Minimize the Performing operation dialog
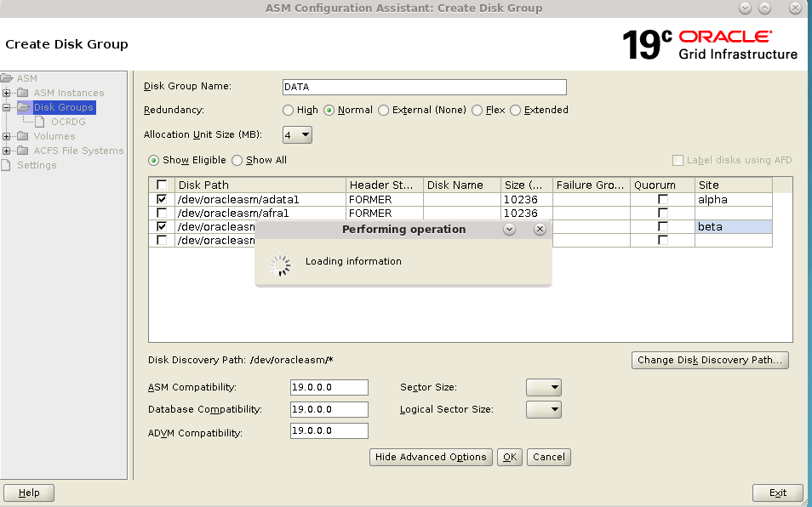The height and width of the screenshot is (507, 812). [x=509, y=230]
